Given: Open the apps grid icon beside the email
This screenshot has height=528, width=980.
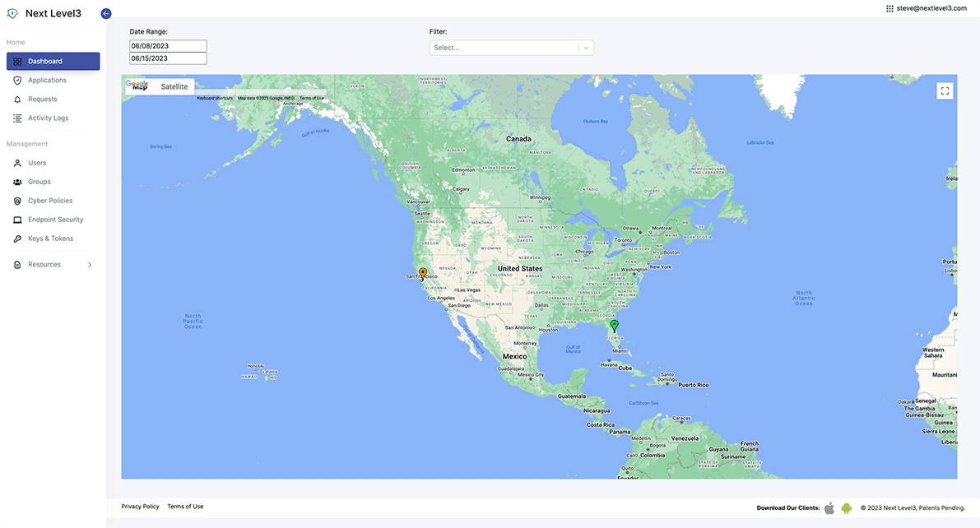Looking at the screenshot, I should click(889, 9).
